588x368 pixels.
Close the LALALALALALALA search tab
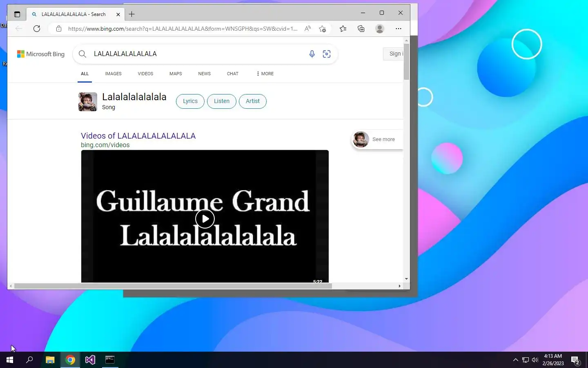pyautogui.click(x=118, y=14)
